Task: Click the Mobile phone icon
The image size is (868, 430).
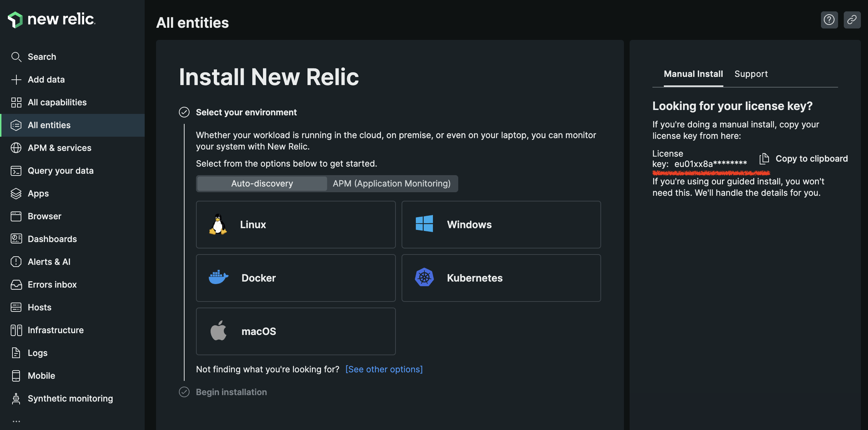Action: [x=16, y=376]
